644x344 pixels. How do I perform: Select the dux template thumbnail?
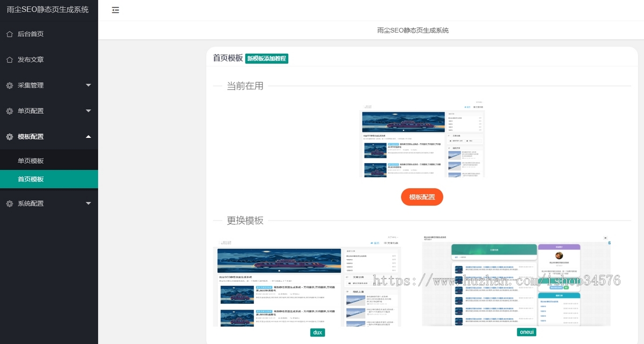point(306,282)
